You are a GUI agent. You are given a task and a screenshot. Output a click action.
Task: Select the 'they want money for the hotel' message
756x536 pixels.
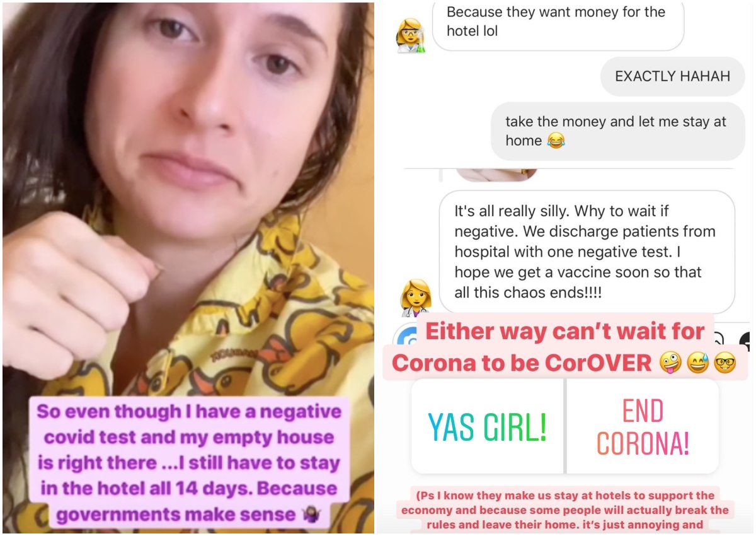click(x=558, y=22)
